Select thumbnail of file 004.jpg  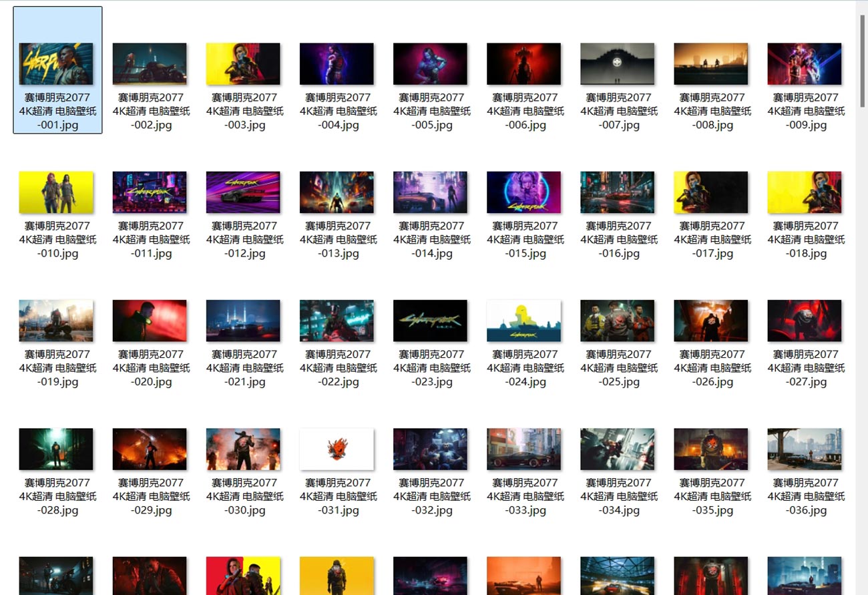tap(337, 64)
